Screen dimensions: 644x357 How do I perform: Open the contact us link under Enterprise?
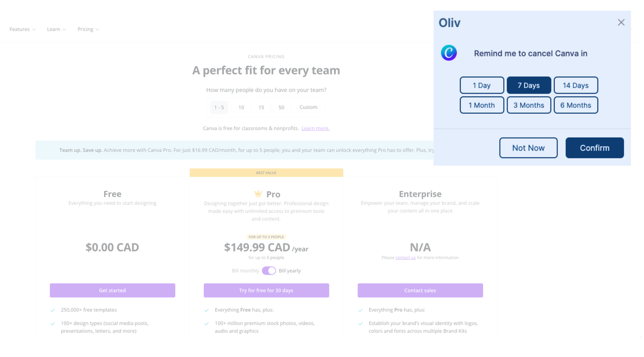pos(406,258)
